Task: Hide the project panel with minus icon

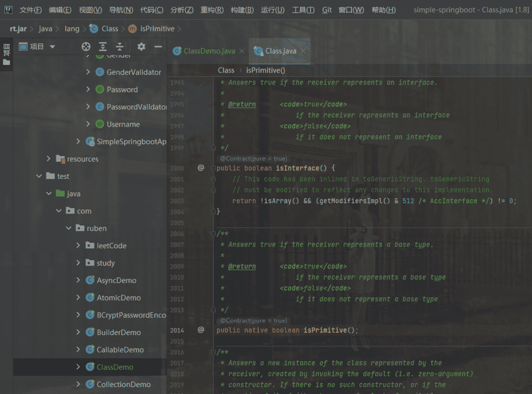Action: (158, 47)
